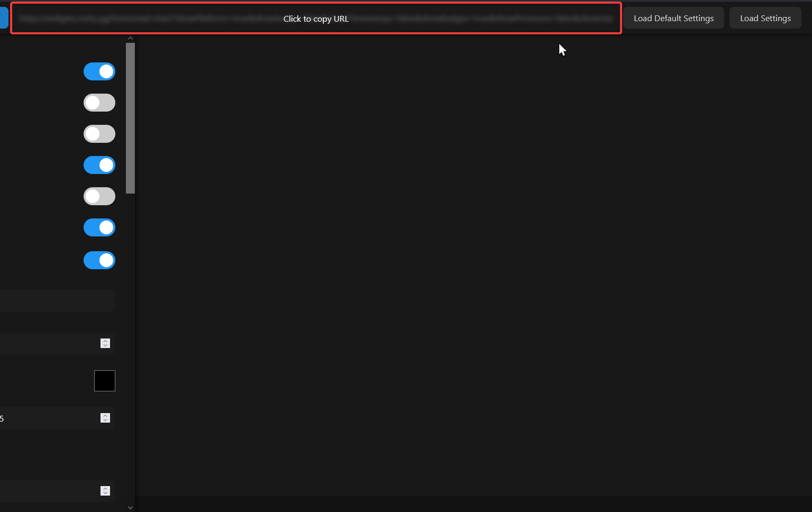Image resolution: width=812 pixels, height=512 pixels.
Task: Disable the sixth toggle switch
Action: [99, 227]
